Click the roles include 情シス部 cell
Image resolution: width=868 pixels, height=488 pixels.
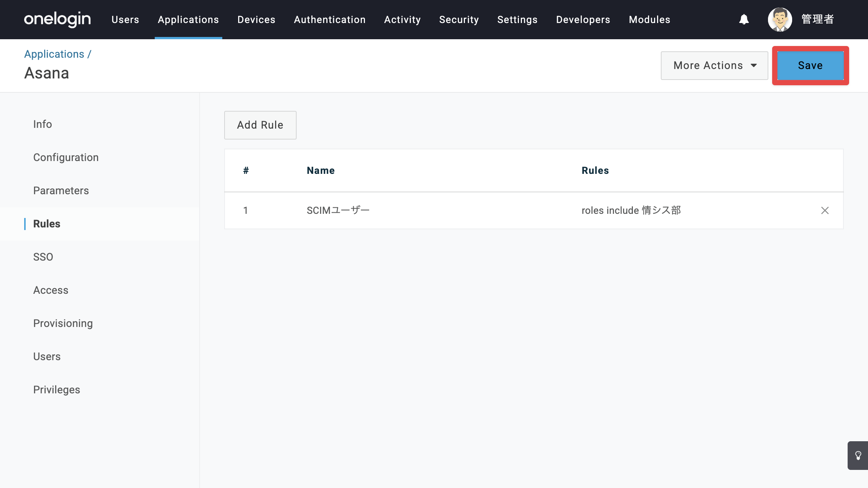(x=631, y=210)
